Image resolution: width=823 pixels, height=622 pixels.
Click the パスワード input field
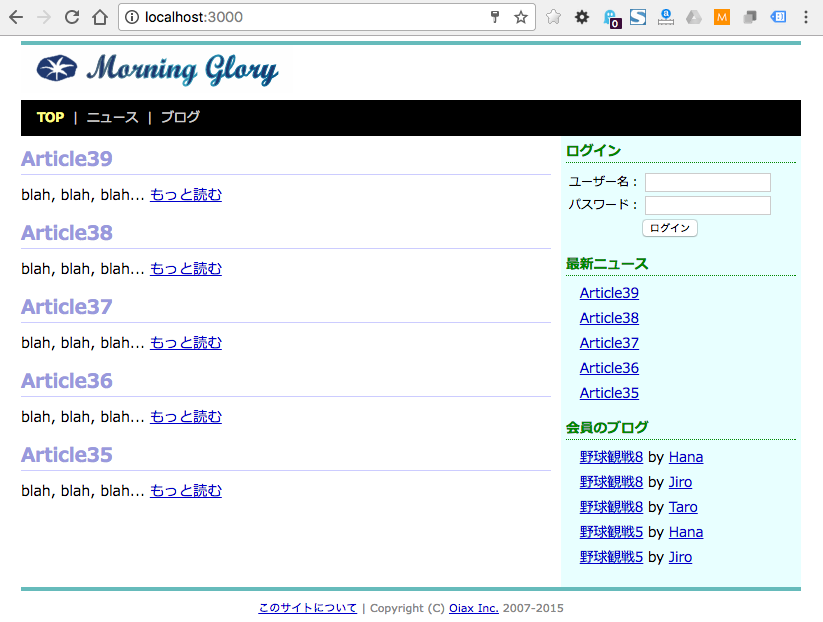coord(708,205)
